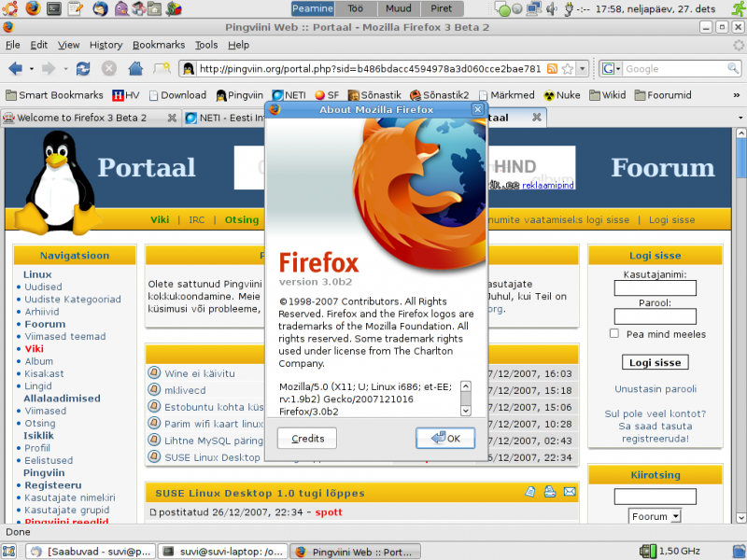Open the Nuke bookmark

coord(562,95)
